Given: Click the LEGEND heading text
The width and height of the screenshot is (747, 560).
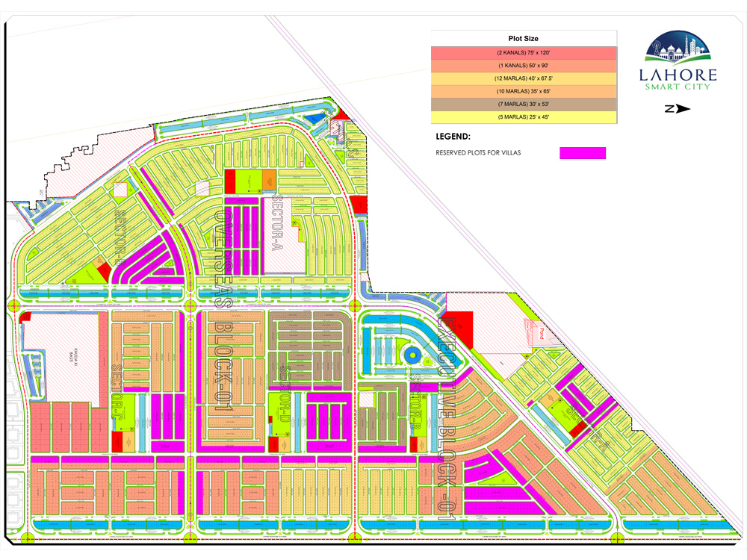Looking at the screenshot, I should (x=453, y=137).
